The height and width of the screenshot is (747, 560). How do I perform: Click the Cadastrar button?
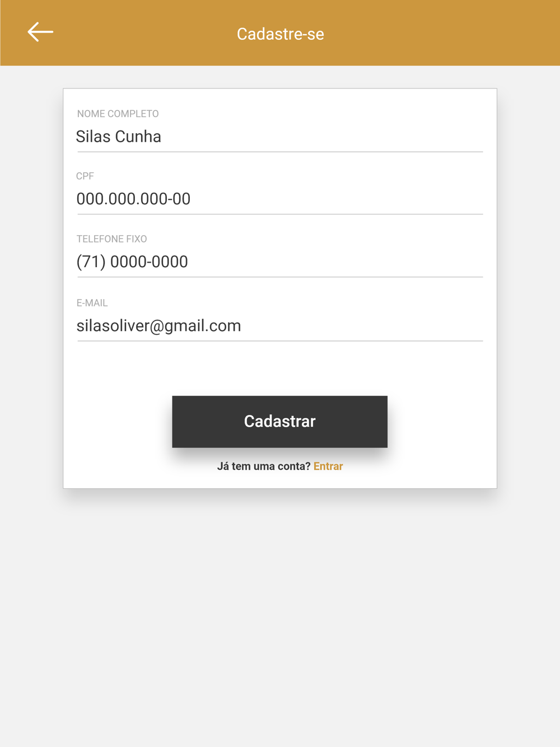point(279,421)
